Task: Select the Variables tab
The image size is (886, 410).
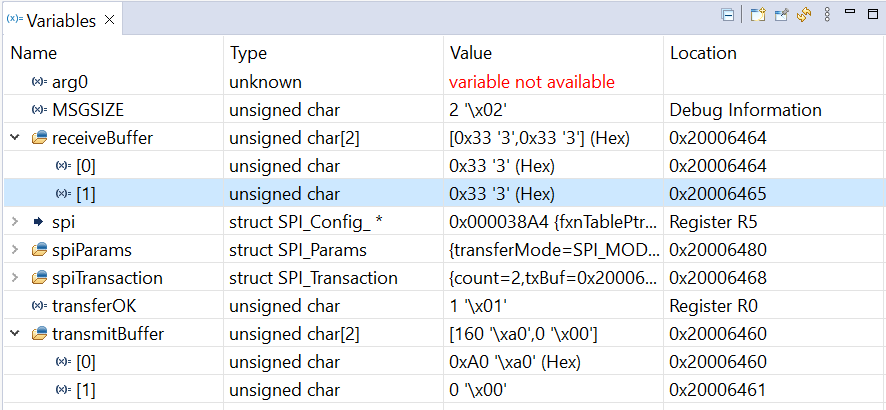Action: pos(61,20)
